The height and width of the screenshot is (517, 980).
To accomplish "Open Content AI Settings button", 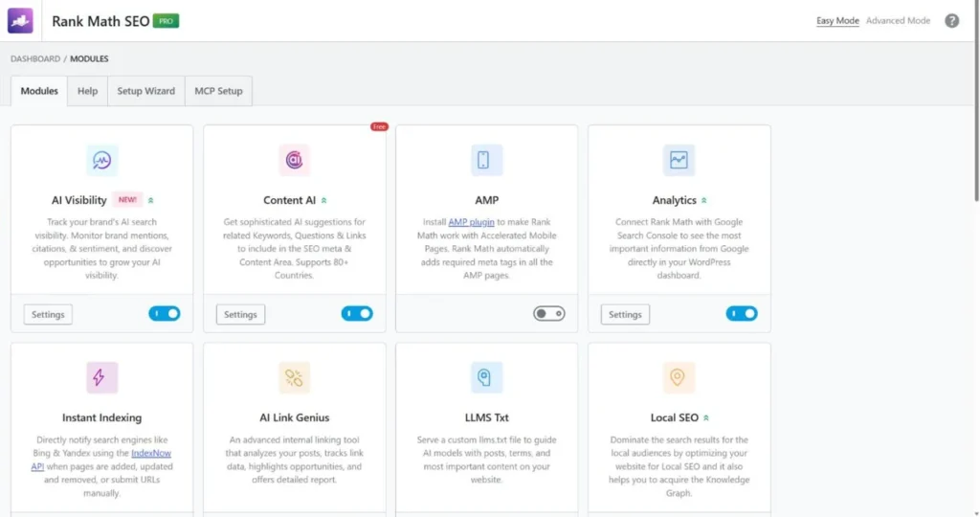I will [240, 314].
